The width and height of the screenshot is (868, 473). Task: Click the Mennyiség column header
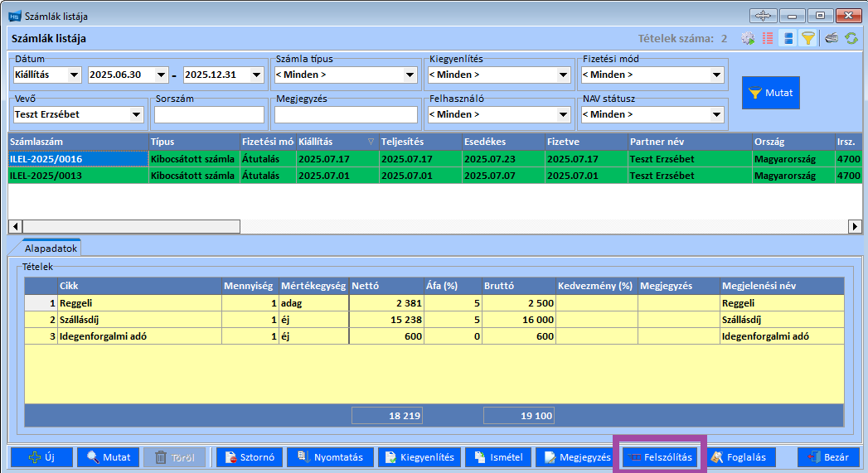click(250, 286)
